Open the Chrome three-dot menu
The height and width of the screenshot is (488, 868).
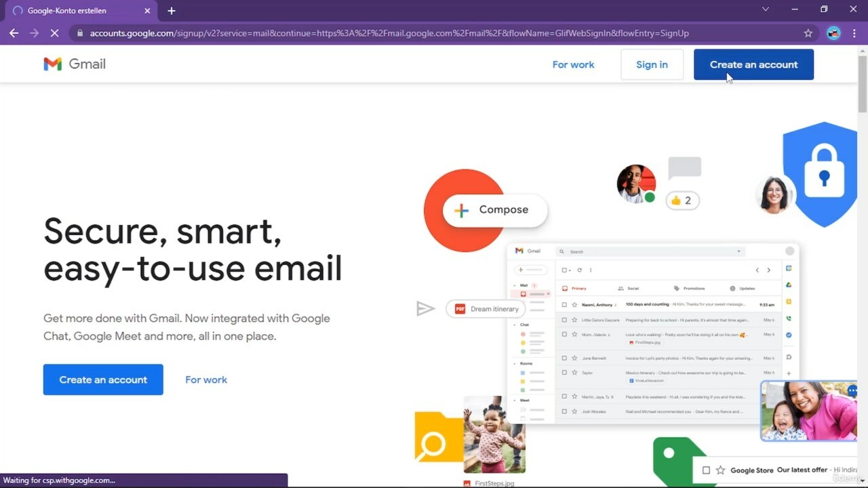point(854,33)
